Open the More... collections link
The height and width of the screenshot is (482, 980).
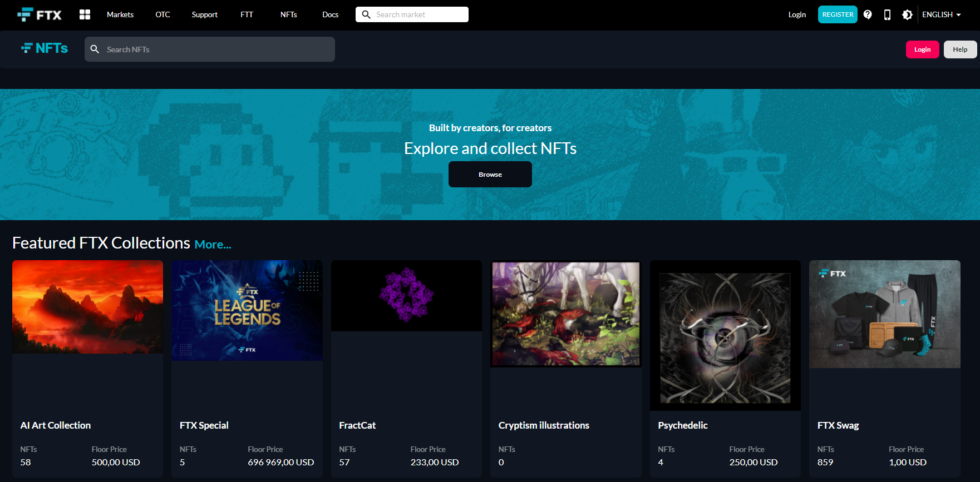point(213,245)
